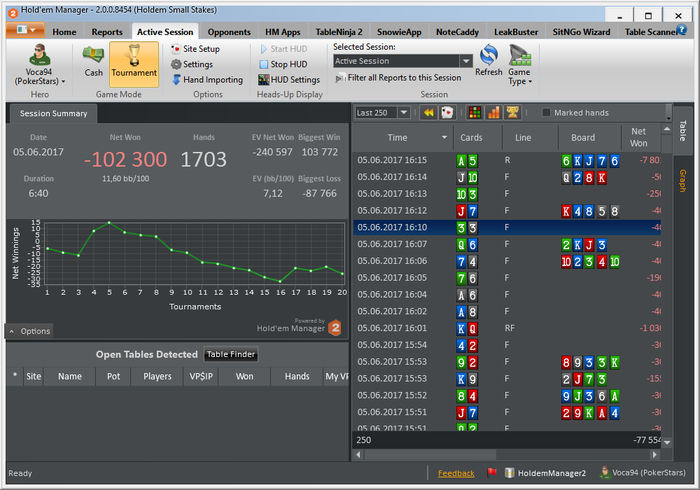
Task: Click the Hold'em Manager 2 logo on the graph
Action: pyautogui.click(x=335, y=328)
